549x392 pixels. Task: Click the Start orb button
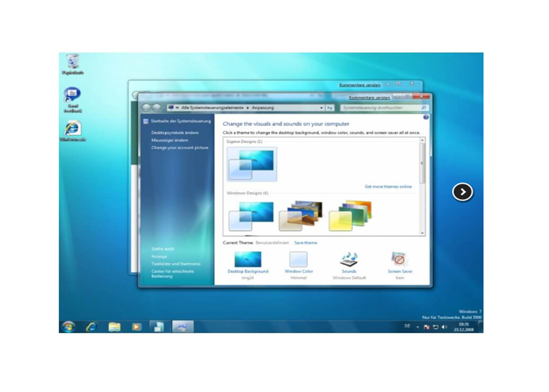[x=68, y=326]
